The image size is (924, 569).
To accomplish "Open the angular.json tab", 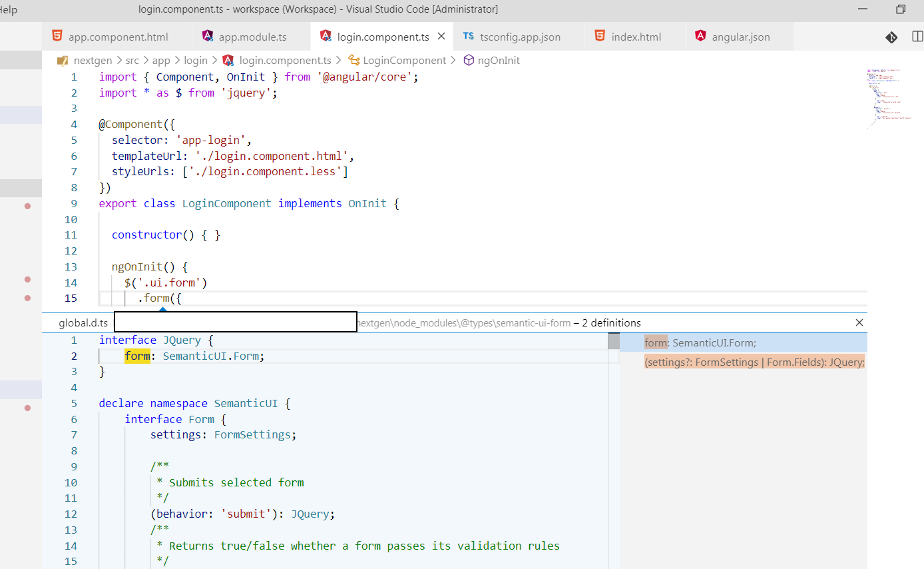I will click(739, 37).
